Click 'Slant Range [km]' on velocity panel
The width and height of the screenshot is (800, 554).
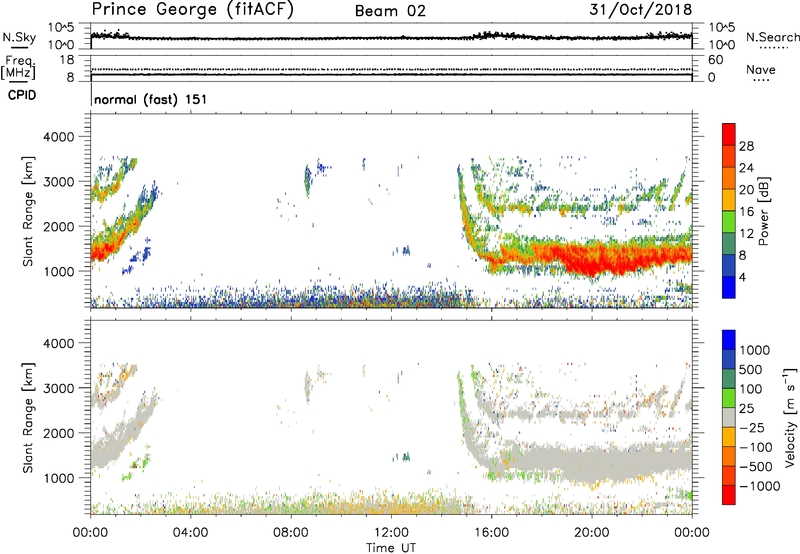28,418
